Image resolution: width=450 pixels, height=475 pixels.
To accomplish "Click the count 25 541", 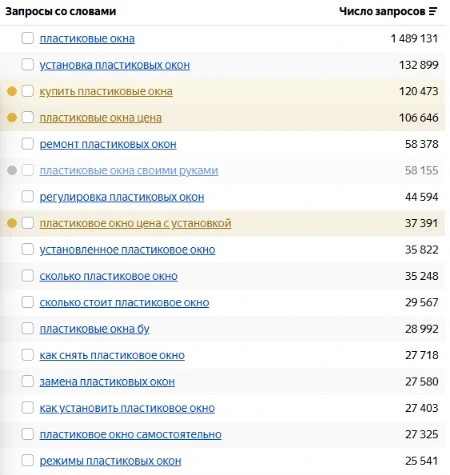I will click(422, 461).
